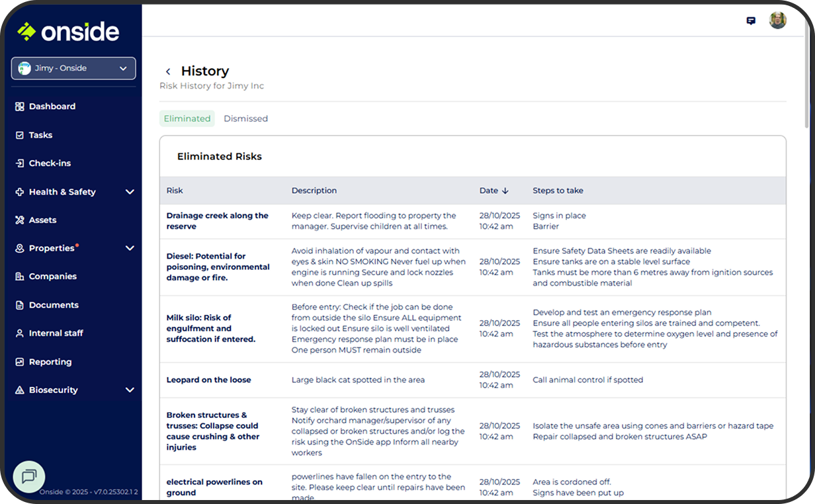815x504 pixels.
Task: Open Internal staff in sidebar
Action: 56,333
